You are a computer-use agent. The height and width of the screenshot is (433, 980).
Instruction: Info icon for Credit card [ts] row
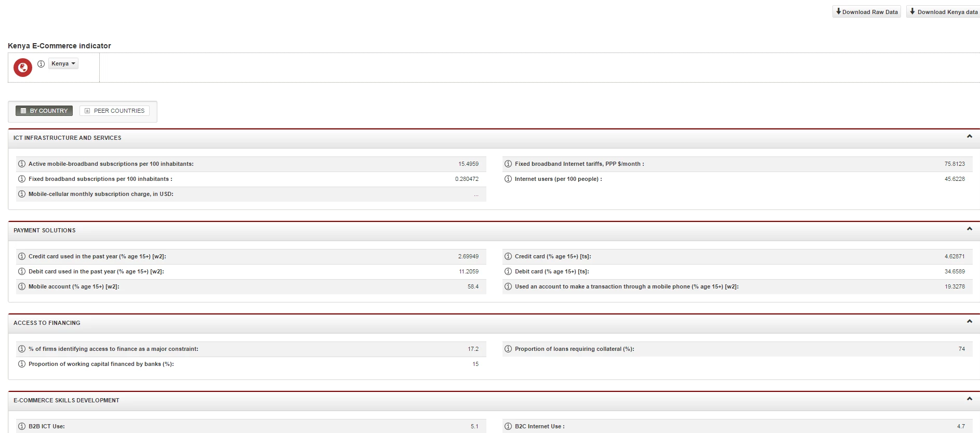508,256
